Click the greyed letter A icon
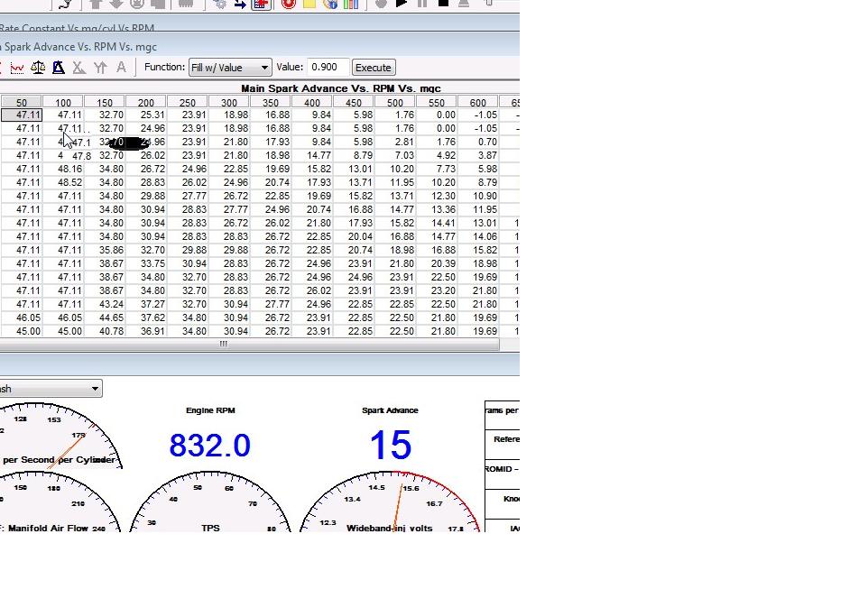This screenshot has width=868, height=589. (121, 68)
